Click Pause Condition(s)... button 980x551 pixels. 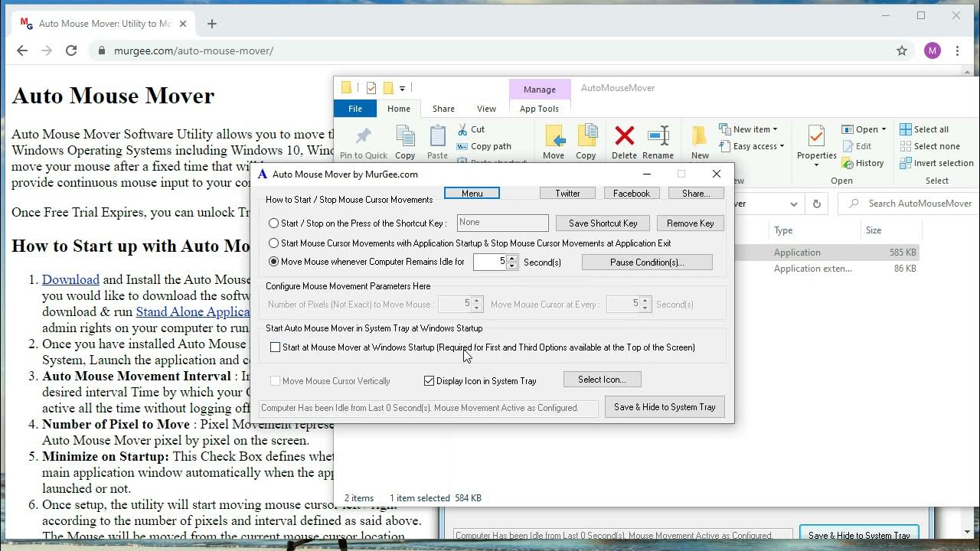click(x=647, y=262)
